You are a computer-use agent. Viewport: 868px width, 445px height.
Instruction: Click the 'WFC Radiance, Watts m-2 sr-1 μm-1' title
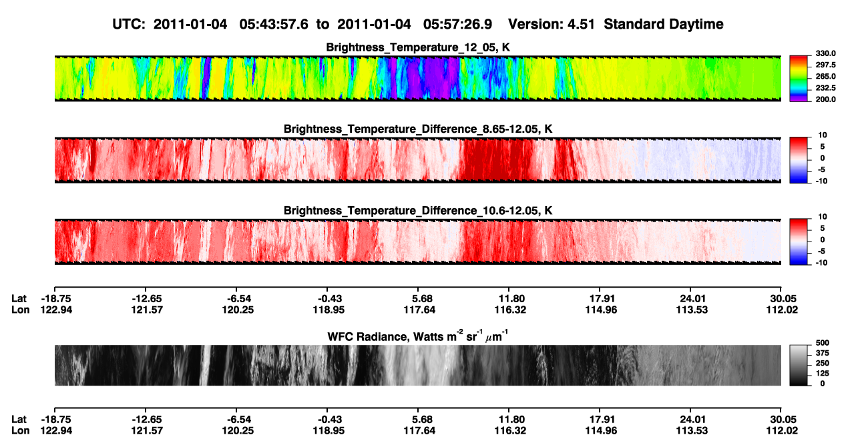pos(418,336)
